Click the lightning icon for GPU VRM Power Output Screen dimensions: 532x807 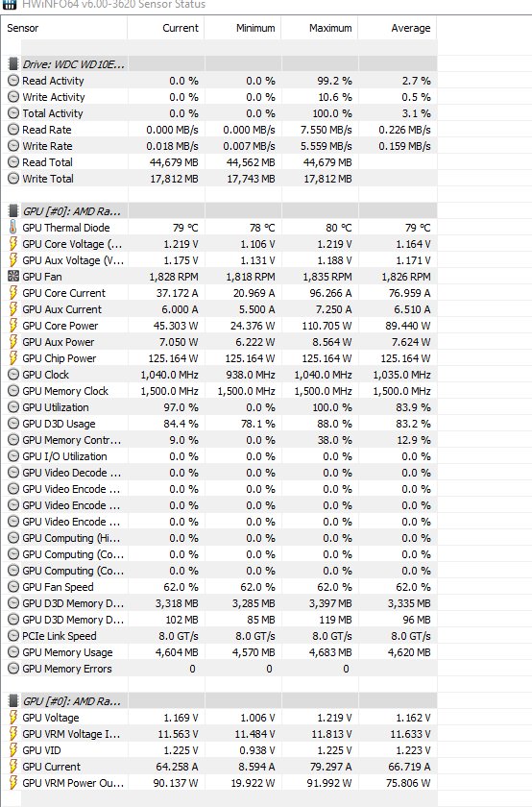12,783
